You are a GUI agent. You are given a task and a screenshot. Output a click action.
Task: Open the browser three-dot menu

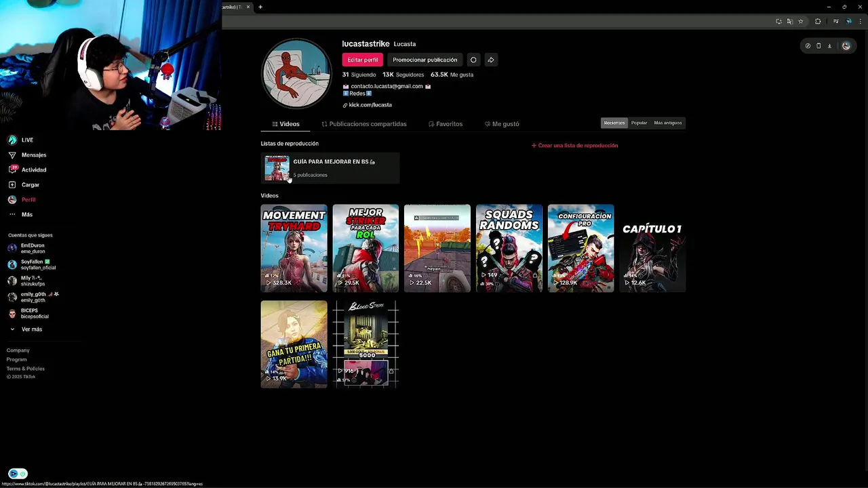click(x=859, y=22)
